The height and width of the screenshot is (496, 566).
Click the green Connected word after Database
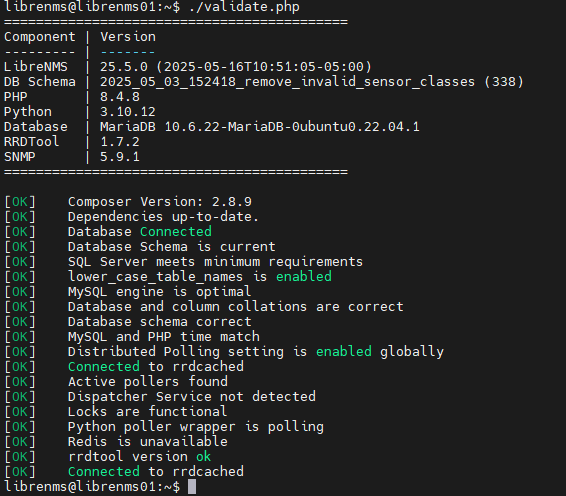(x=176, y=232)
